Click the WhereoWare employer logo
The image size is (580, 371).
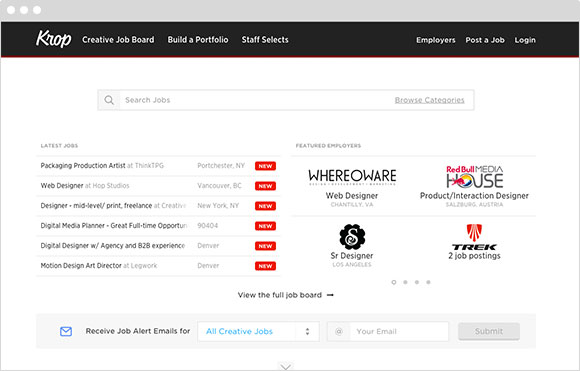point(352,176)
